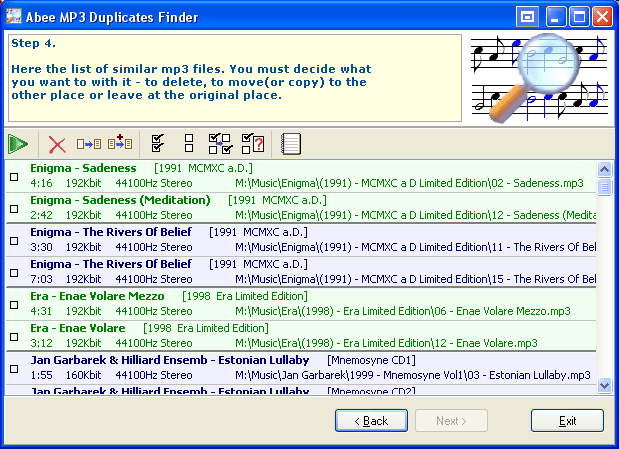The width and height of the screenshot is (619, 449).
Task: Open the notepad report icon
Action: point(291,144)
